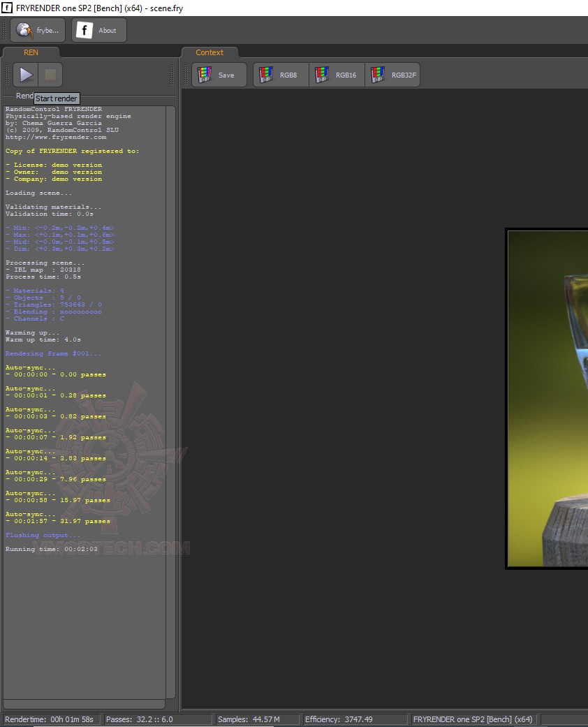588x727 pixels.
Task: Click the application icon in the title bar
Action: click(6, 8)
